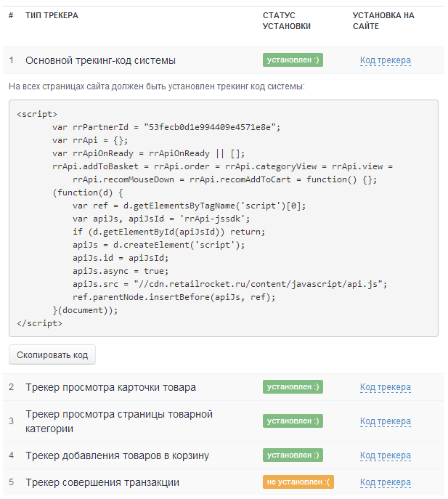Click 'установлен :)' badge in Основной трекинг-код row
448x499 pixels.
[x=293, y=60]
